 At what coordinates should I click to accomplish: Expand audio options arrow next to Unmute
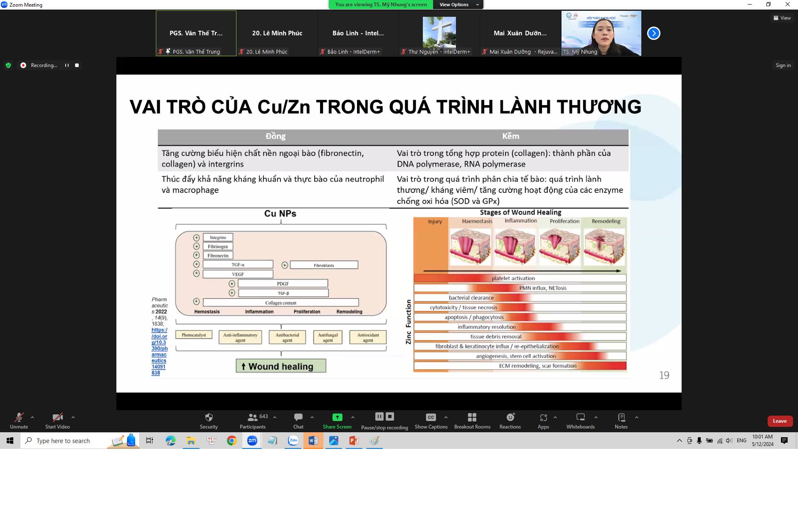tap(32, 417)
